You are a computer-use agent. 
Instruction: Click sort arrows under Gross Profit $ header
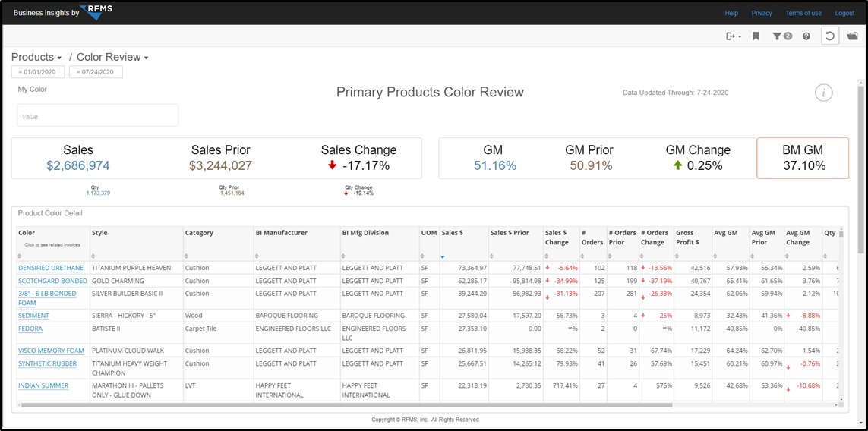click(678, 256)
